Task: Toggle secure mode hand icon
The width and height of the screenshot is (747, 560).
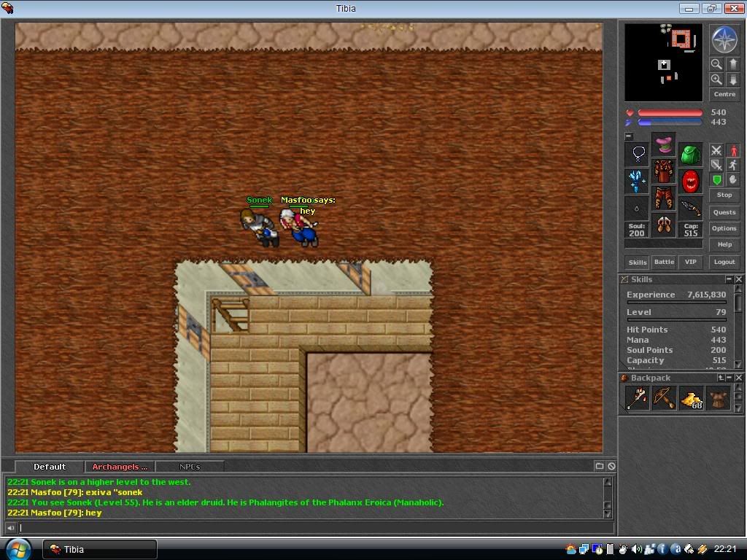Action: pos(733,180)
